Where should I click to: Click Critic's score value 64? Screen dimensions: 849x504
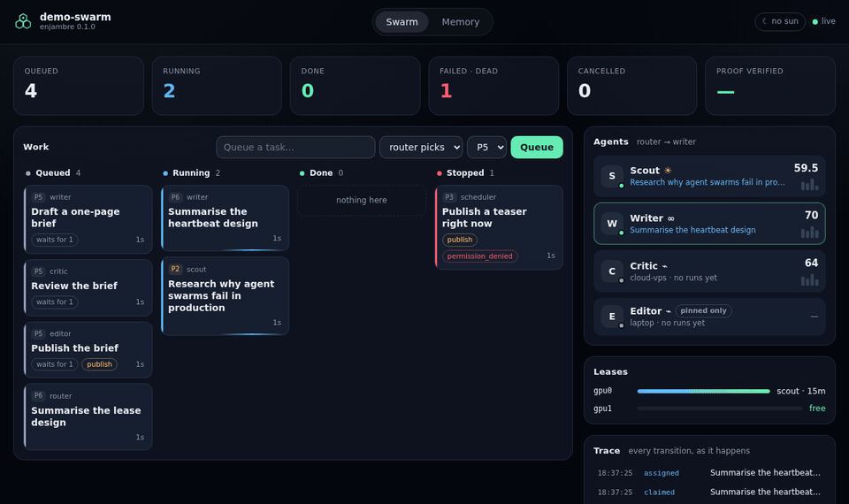click(x=811, y=263)
